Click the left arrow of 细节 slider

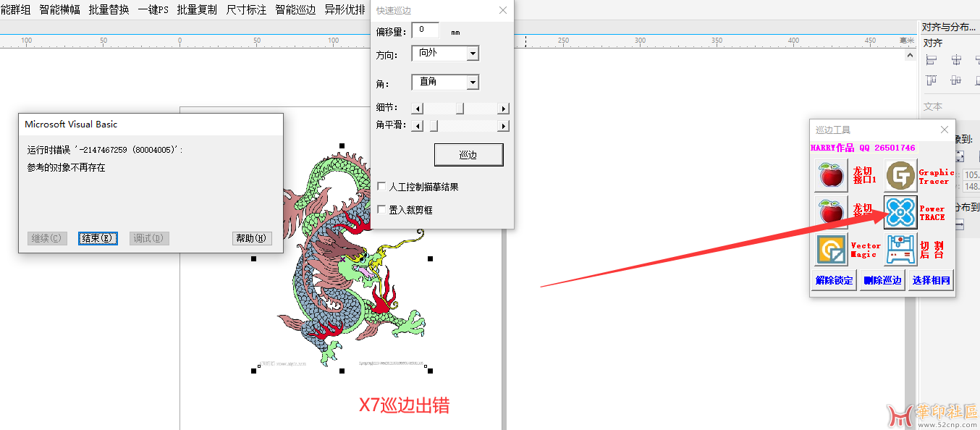coord(417,109)
